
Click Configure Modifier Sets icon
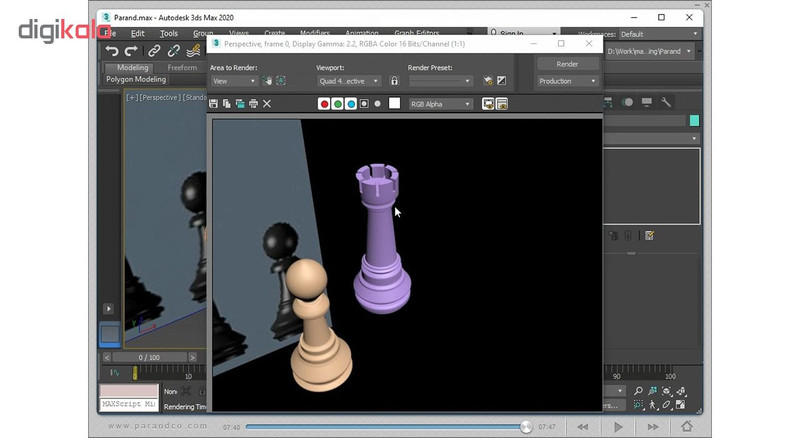point(649,235)
